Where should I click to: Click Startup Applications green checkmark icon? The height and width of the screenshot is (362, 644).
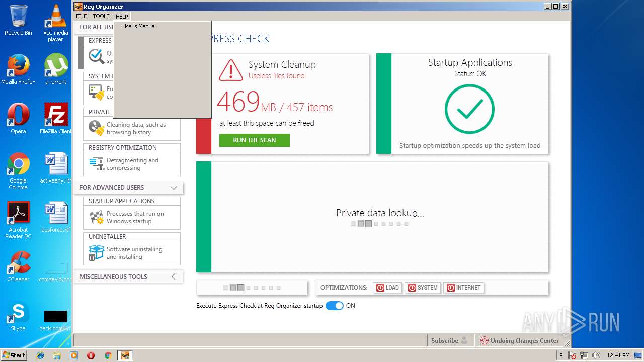coord(469,109)
